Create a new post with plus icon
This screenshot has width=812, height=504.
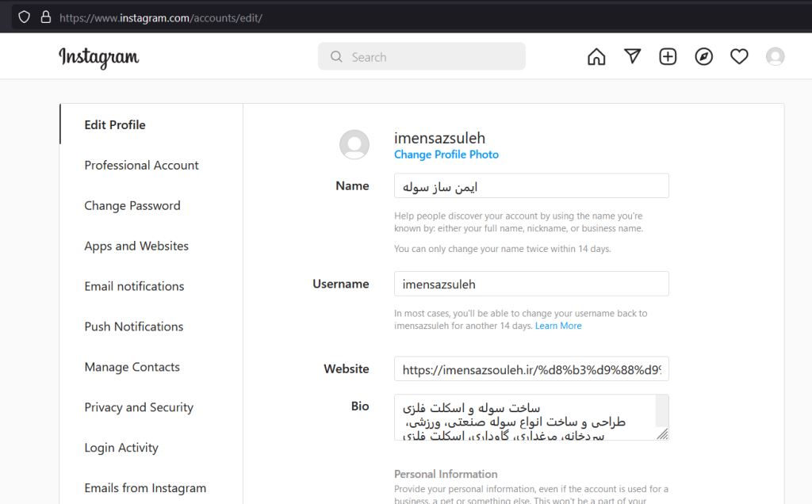(668, 56)
